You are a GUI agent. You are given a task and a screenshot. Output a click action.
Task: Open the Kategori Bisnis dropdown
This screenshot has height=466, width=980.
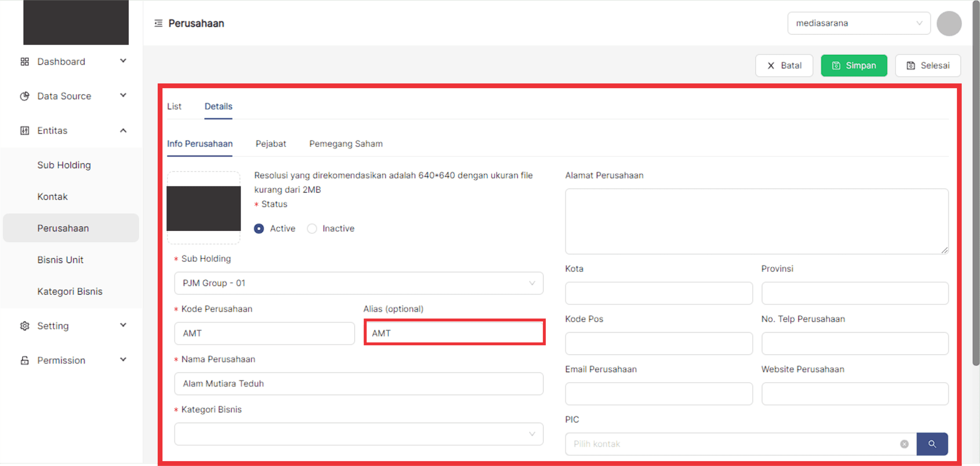click(358, 434)
